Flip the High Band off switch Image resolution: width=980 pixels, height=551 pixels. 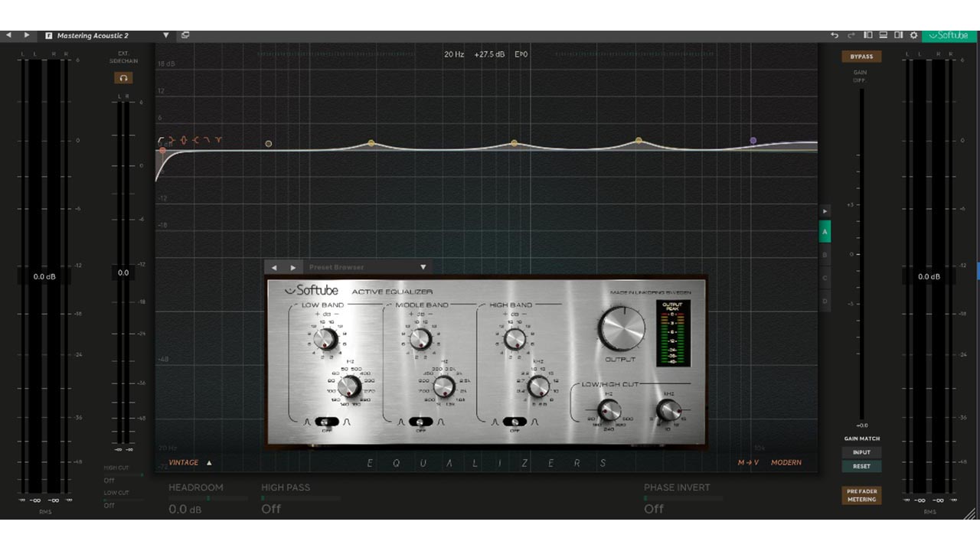point(514,422)
